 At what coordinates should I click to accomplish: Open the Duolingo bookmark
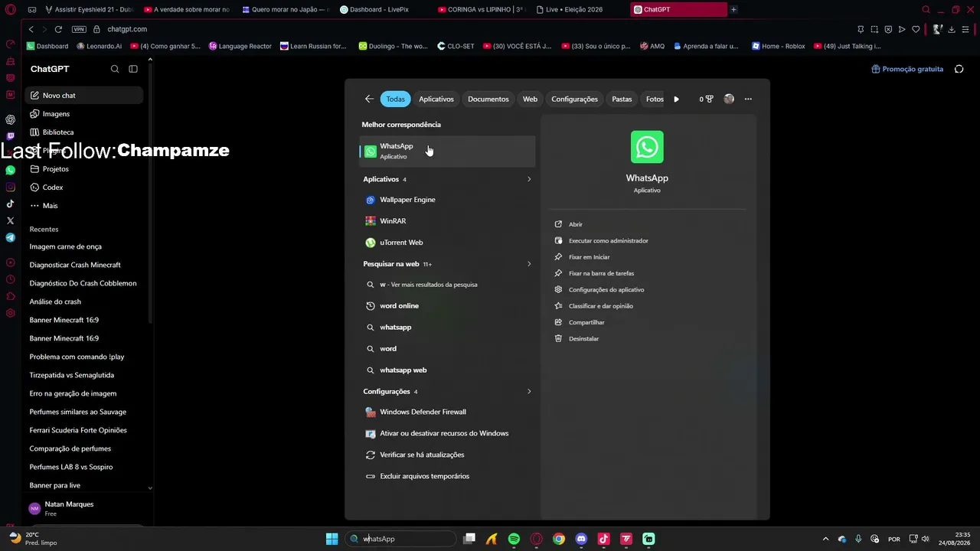click(393, 46)
